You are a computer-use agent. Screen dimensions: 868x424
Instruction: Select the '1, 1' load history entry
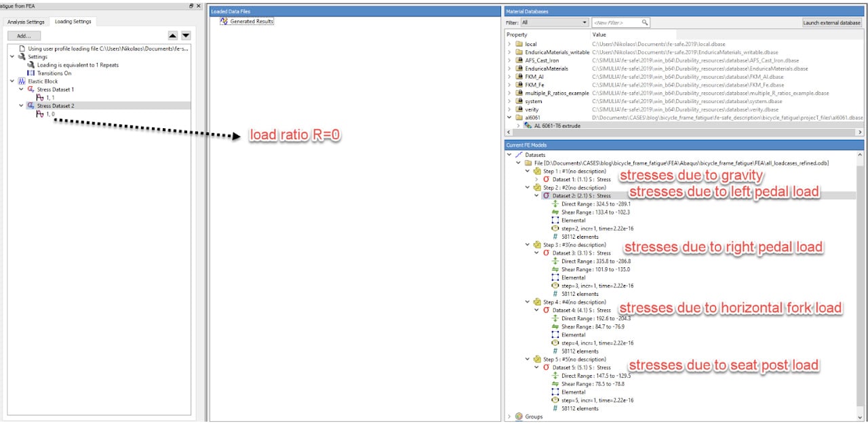pyautogui.click(x=50, y=98)
